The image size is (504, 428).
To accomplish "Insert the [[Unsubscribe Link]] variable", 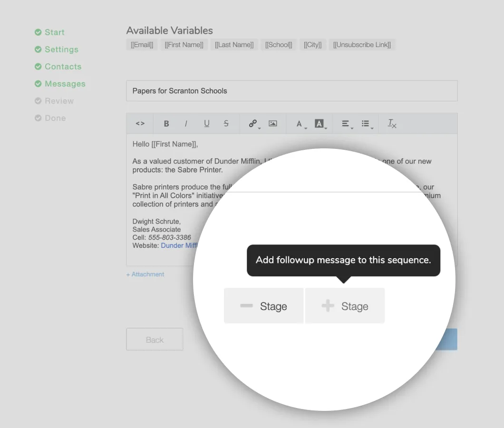I will click(x=362, y=45).
